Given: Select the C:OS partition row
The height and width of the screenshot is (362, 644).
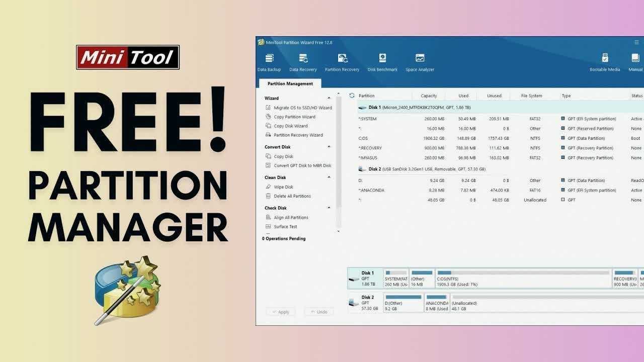Looking at the screenshot, I should [501, 138].
